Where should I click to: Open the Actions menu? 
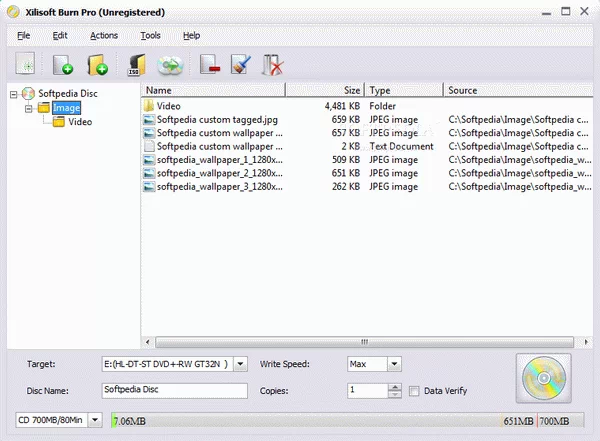(x=104, y=36)
